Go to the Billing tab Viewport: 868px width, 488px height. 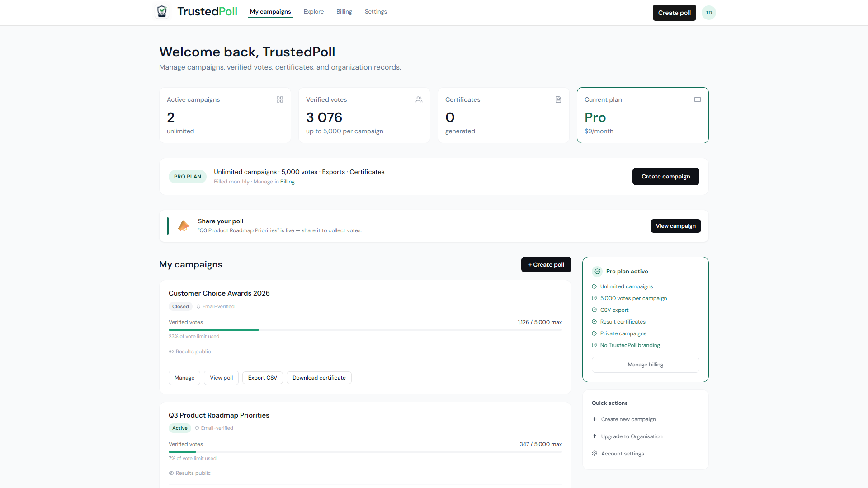[344, 12]
